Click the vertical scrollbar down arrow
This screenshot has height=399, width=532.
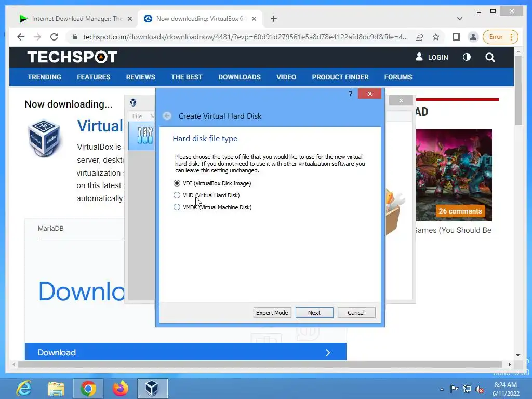(x=518, y=355)
